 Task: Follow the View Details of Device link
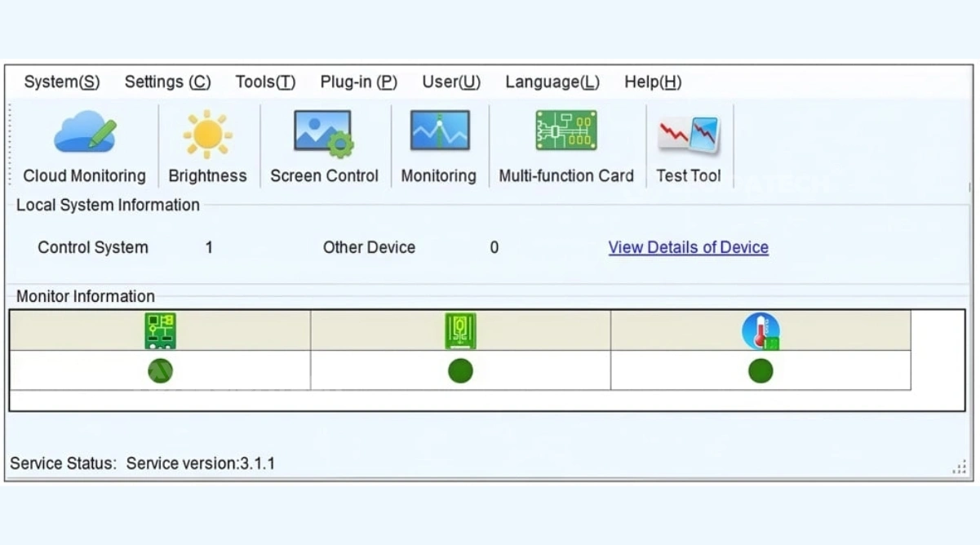point(689,247)
